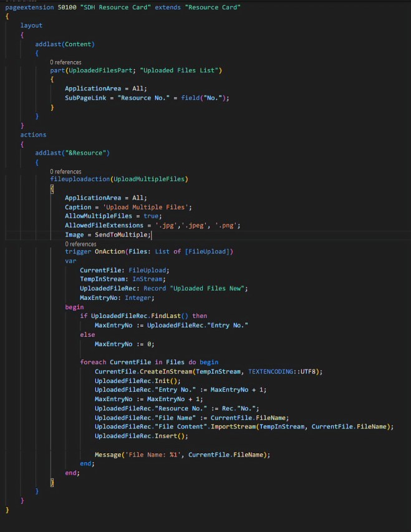Click the 'foreach' keyword in the loop line

click(93, 362)
